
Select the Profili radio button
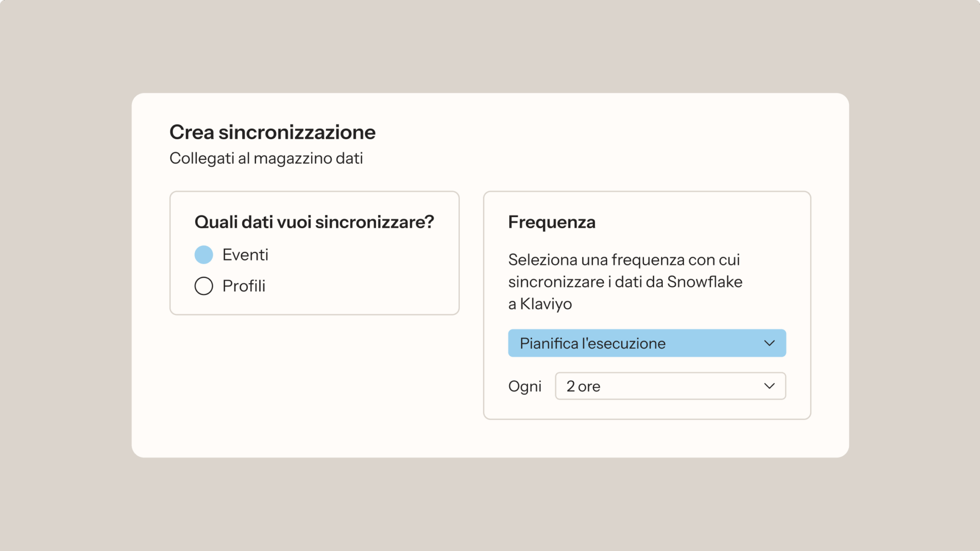click(x=204, y=286)
